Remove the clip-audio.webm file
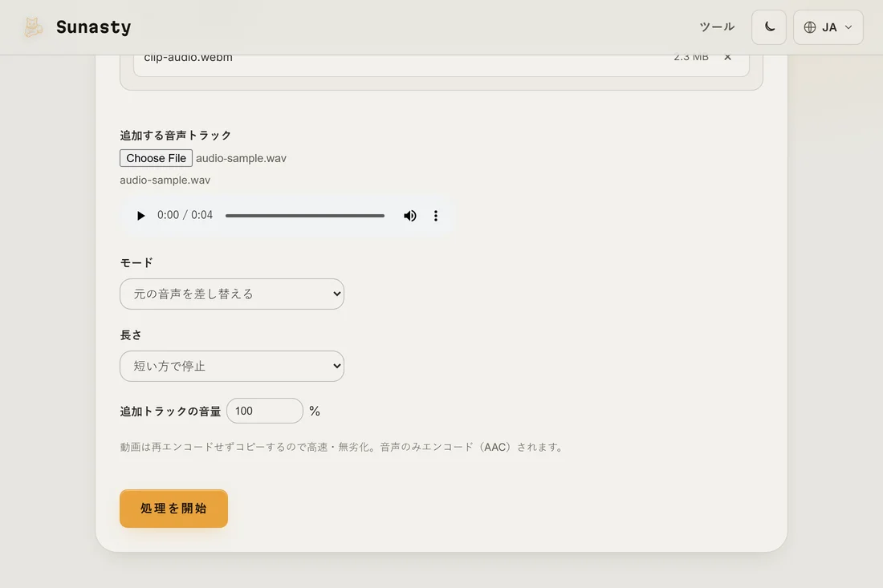Viewport: 883px width, 588px height. [727, 57]
